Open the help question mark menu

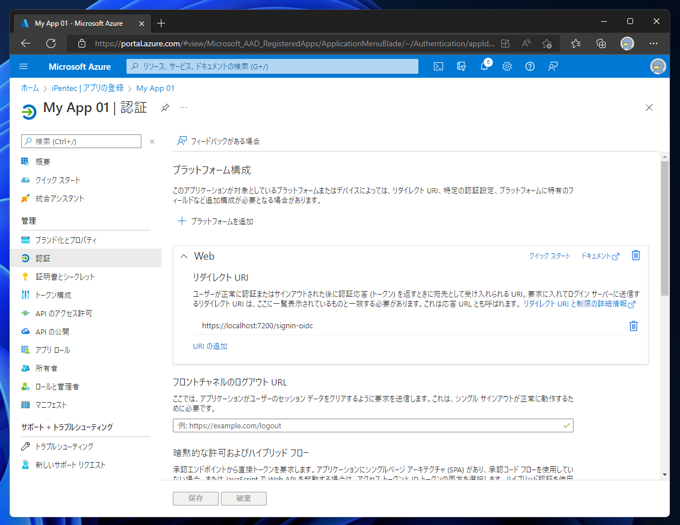(530, 66)
